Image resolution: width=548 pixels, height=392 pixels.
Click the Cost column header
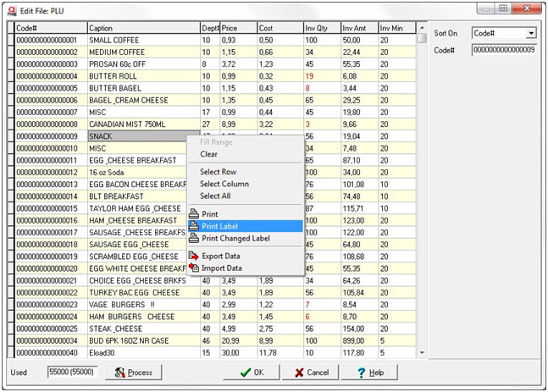click(280, 28)
